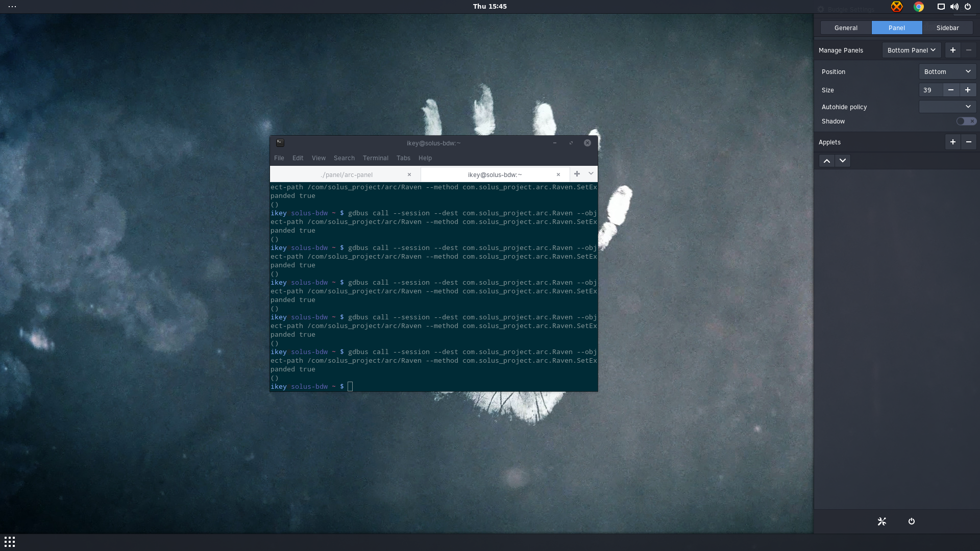Move applet up with the arrow button
This screenshot has height=551, width=980.
click(x=827, y=161)
